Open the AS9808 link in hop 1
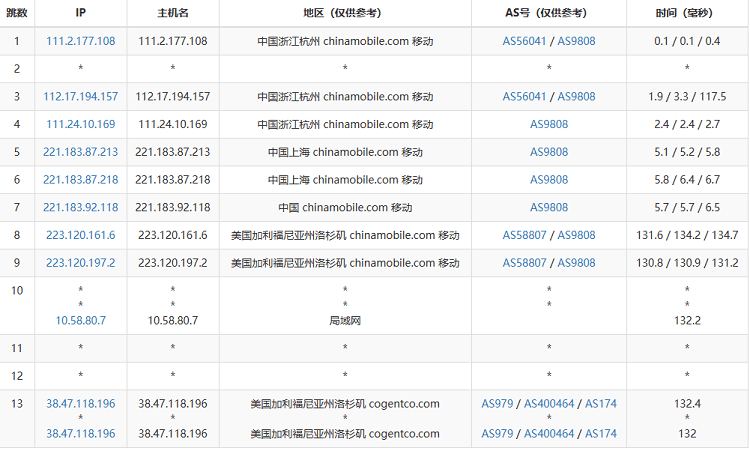 tap(576, 41)
